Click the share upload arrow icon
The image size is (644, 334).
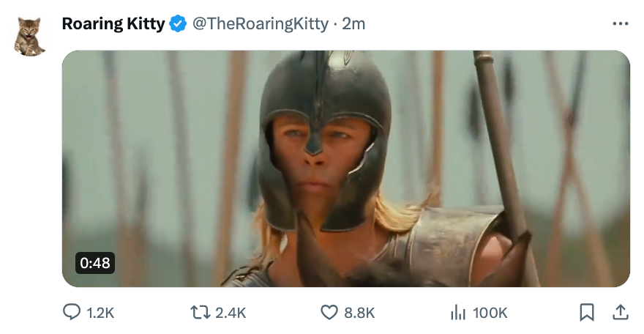pos(620,313)
